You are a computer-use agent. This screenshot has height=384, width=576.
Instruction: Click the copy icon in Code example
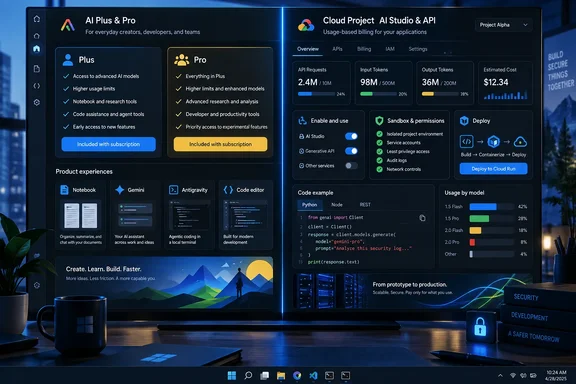click(422, 218)
